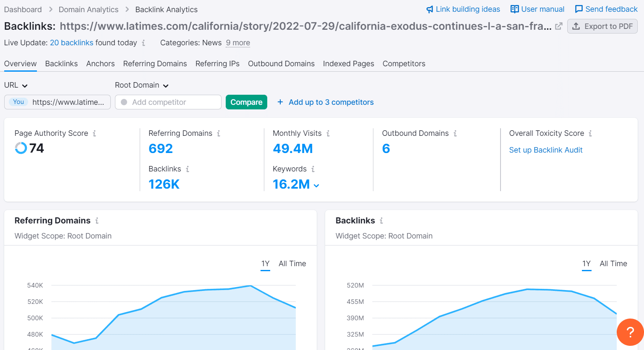The height and width of the screenshot is (350, 644).
Task: Open the orange help question mark bubble
Action: tap(630, 332)
